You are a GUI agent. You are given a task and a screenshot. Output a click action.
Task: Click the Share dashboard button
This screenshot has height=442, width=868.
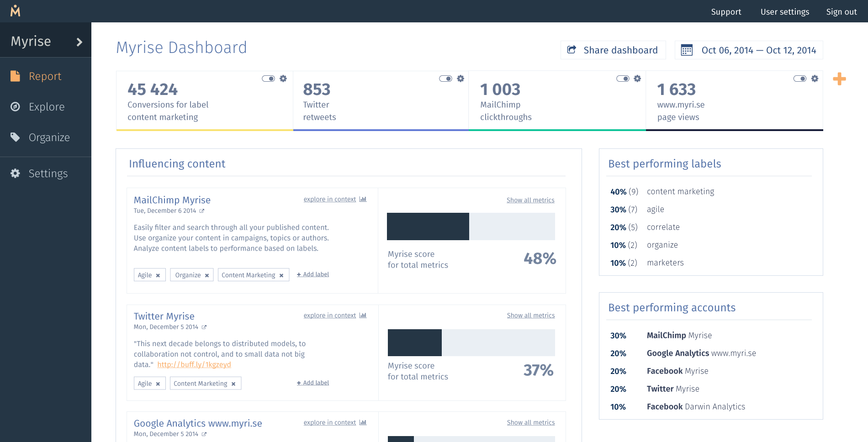pyautogui.click(x=613, y=50)
